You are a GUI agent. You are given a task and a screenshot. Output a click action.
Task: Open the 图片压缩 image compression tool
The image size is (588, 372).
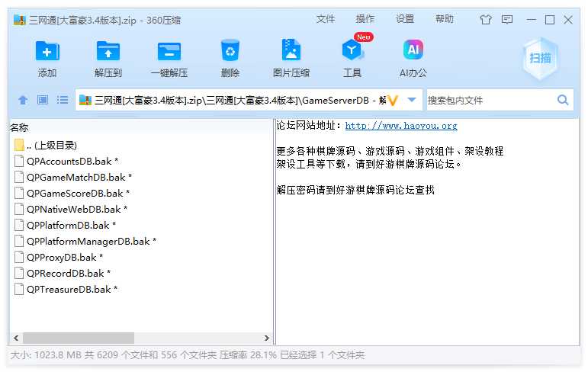pos(291,50)
